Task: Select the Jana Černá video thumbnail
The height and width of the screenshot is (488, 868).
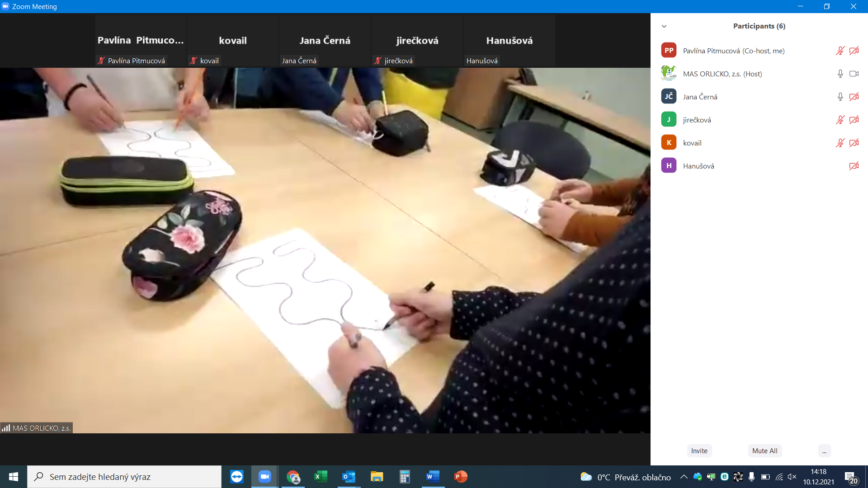Action: 325,41
